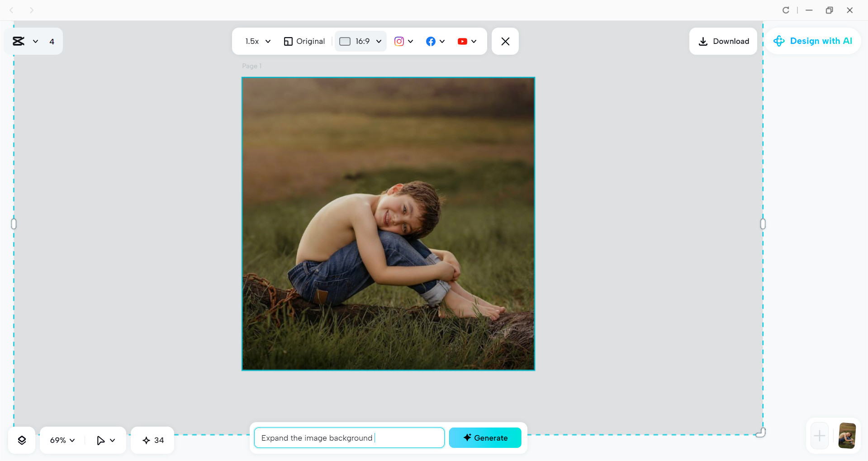Click the Generate button
This screenshot has height=461, width=868.
[485, 437]
